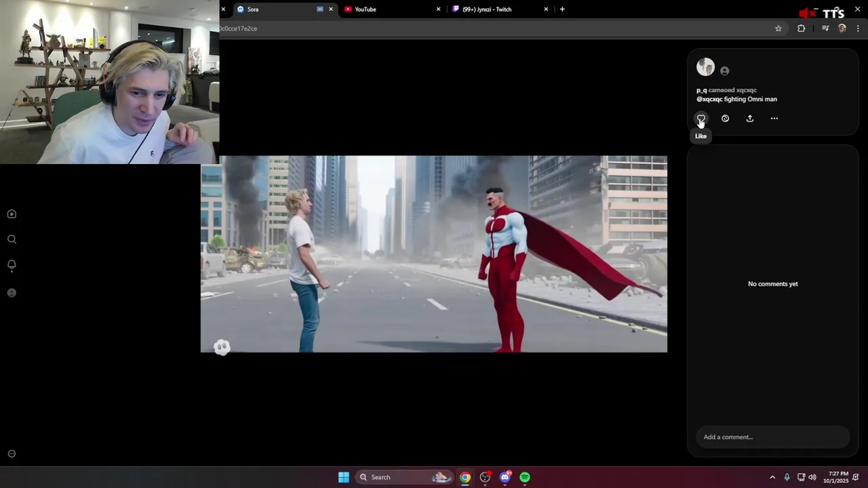Image resolution: width=868 pixels, height=488 pixels.
Task: Switch to the Jynxzi - Twitch tab
Action: click(500, 9)
